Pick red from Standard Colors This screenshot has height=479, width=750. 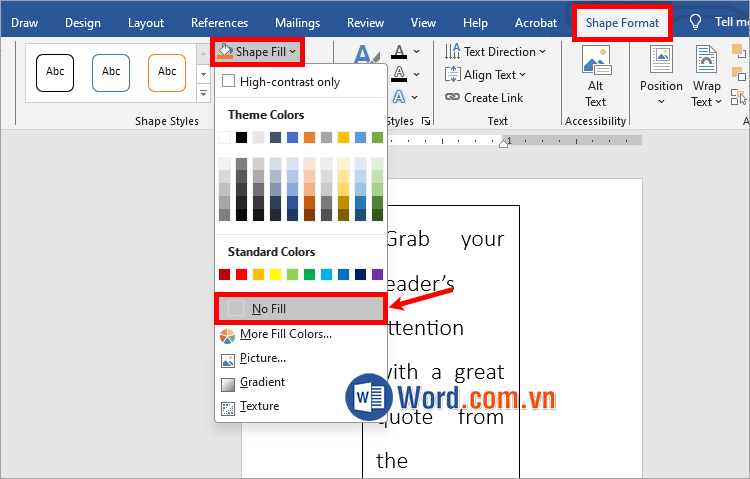point(241,274)
